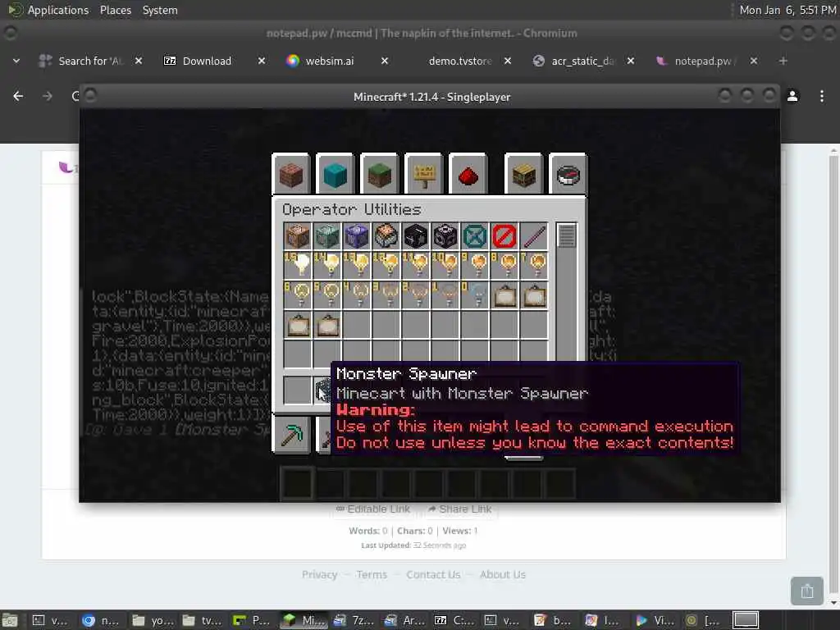Image resolution: width=840 pixels, height=630 pixels.
Task: Pick the Light block level 13
Action: (357, 266)
